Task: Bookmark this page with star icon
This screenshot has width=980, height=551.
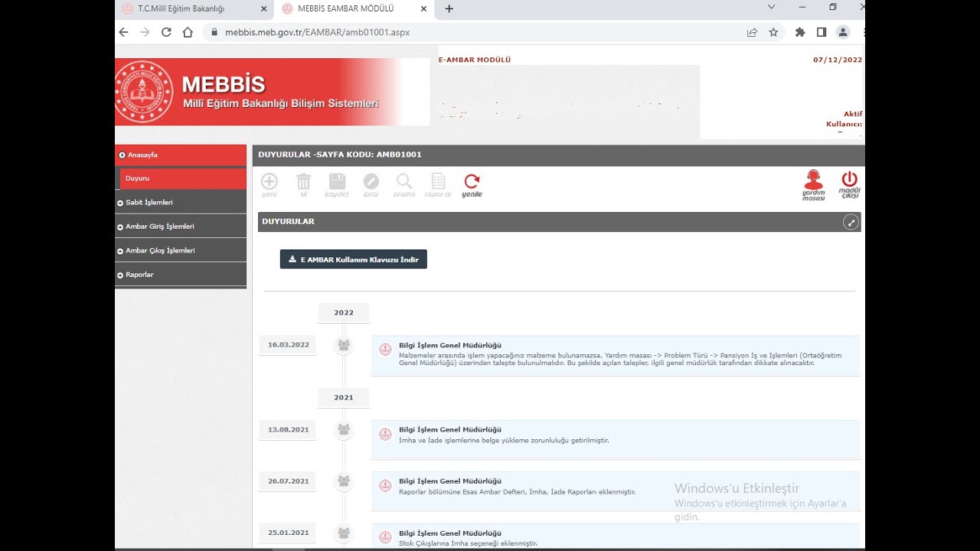Action: click(x=773, y=32)
